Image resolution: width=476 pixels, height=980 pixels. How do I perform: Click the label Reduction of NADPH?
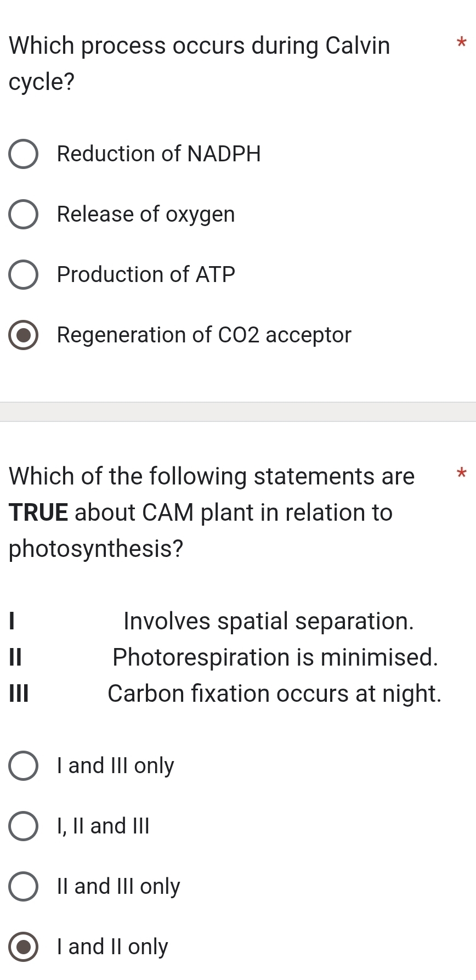pos(159,154)
